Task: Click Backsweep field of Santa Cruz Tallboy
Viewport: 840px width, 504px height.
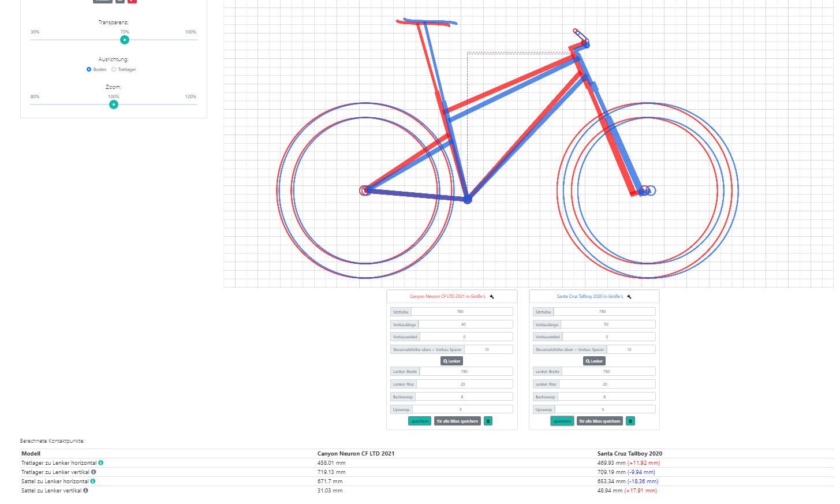Action: 606,397
